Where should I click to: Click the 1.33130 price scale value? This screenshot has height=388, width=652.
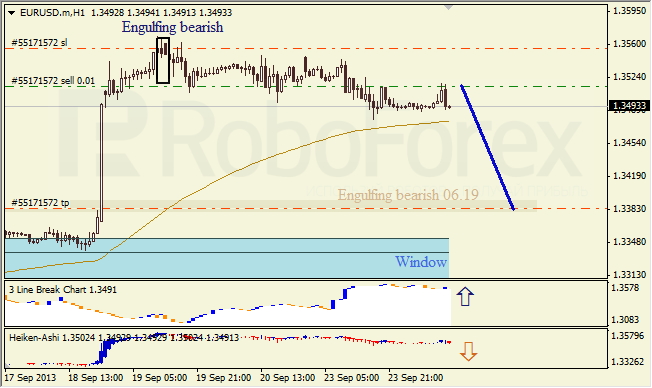(x=630, y=274)
